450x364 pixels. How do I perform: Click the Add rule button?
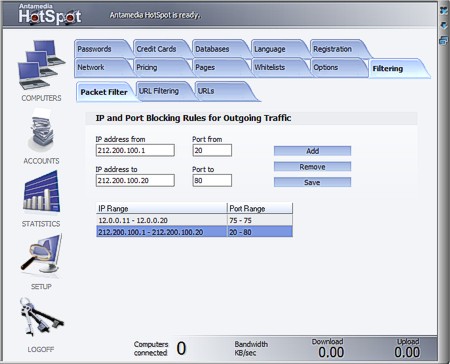coord(312,151)
